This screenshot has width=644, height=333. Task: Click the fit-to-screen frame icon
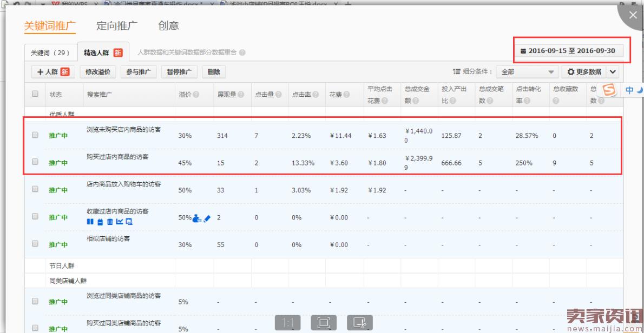tap(324, 323)
